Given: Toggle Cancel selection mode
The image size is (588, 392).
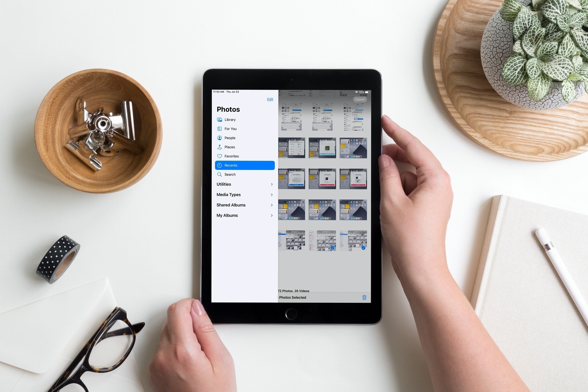Looking at the screenshot, I should pos(360,99).
